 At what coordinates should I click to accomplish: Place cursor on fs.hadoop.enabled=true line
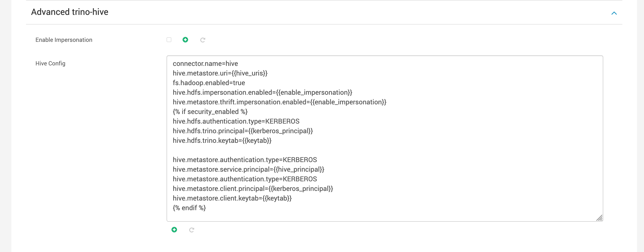click(x=209, y=83)
